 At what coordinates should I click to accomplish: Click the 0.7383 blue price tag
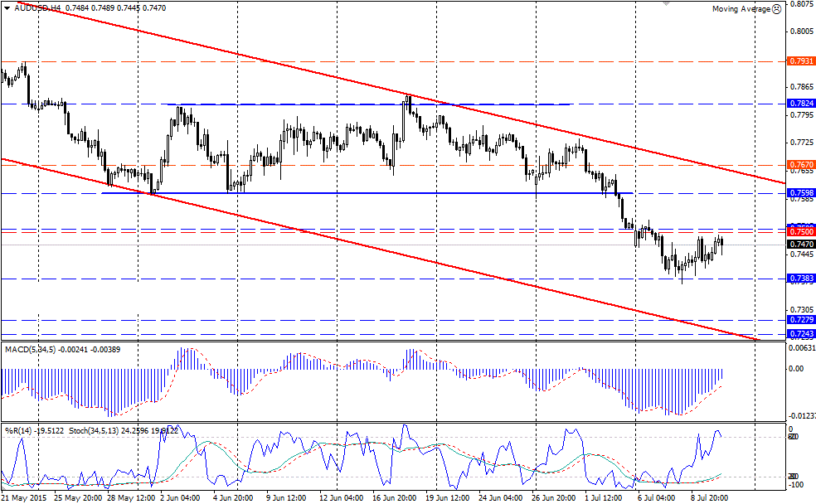click(800, 279)
